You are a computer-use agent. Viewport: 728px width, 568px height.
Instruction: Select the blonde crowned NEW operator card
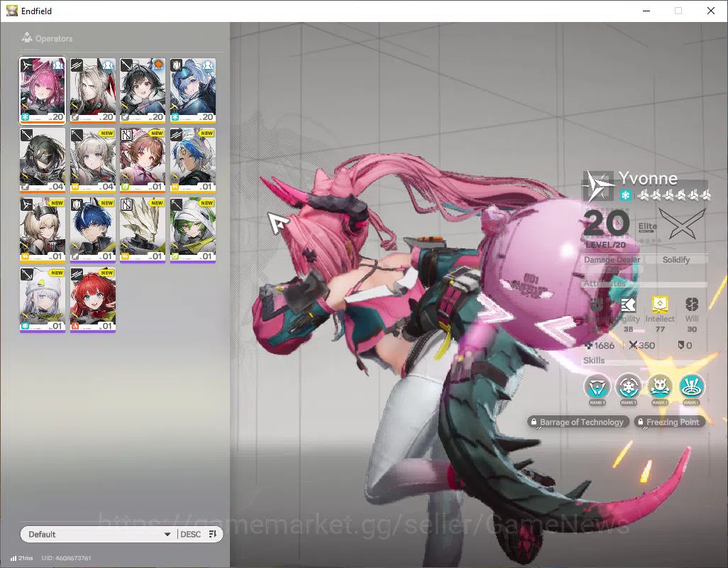tap(43, 230)
